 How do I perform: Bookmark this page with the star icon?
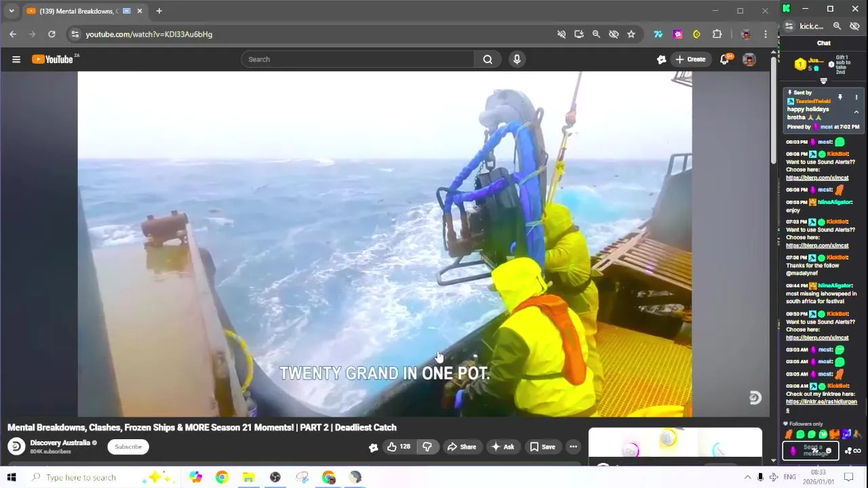(x=631, y=34)
